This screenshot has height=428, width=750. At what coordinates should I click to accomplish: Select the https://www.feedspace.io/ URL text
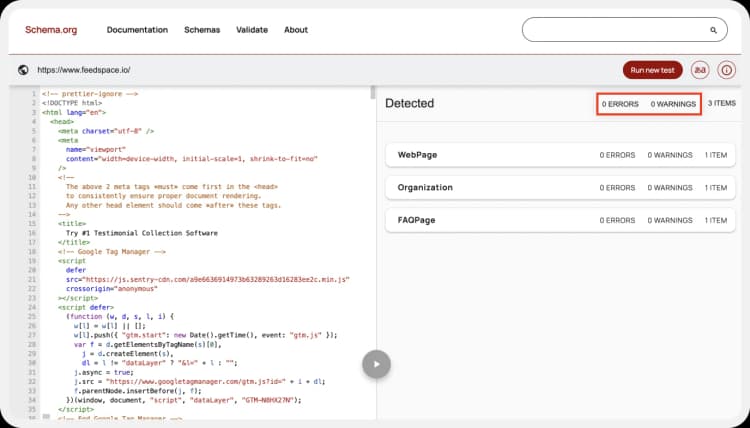(84, 70)
